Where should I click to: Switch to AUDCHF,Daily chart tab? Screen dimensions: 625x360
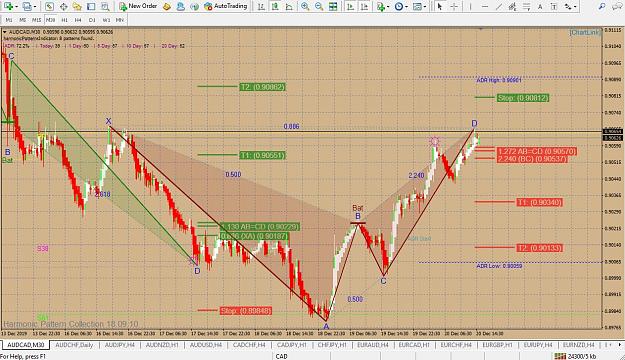click(x=74, y=345)
